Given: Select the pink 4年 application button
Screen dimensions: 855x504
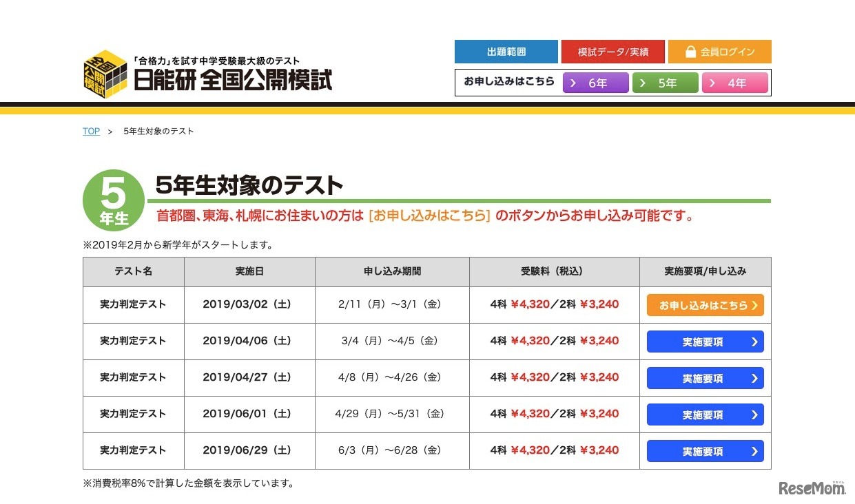Looking at the screenshot, I should [x=735, y=83].
